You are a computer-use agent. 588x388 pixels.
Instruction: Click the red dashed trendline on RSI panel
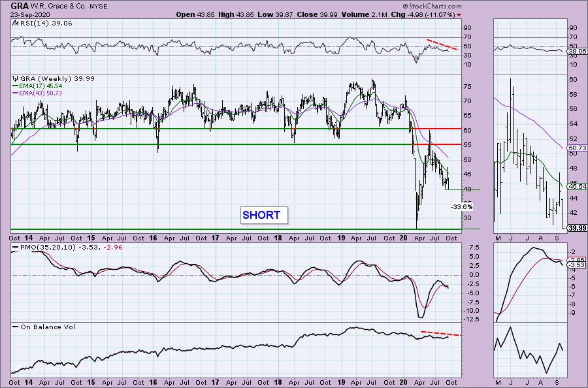pyautogui.click(x=442, y=44)
